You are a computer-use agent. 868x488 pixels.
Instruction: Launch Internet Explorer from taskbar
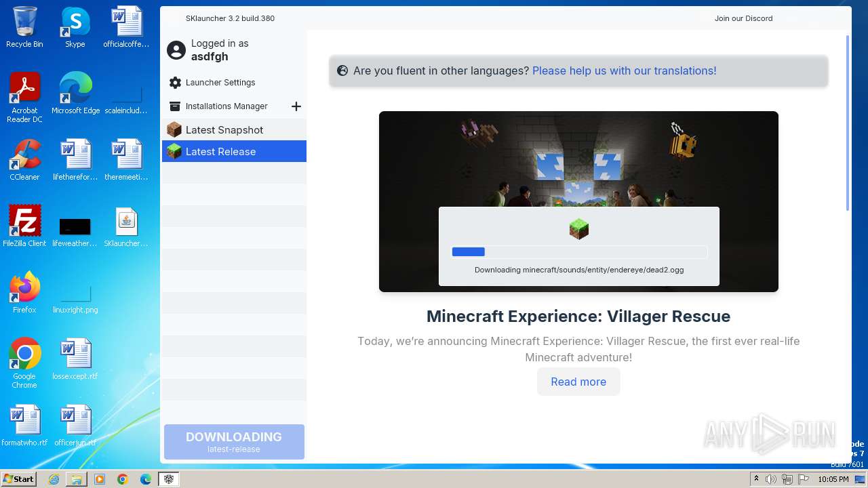(54, 479)
